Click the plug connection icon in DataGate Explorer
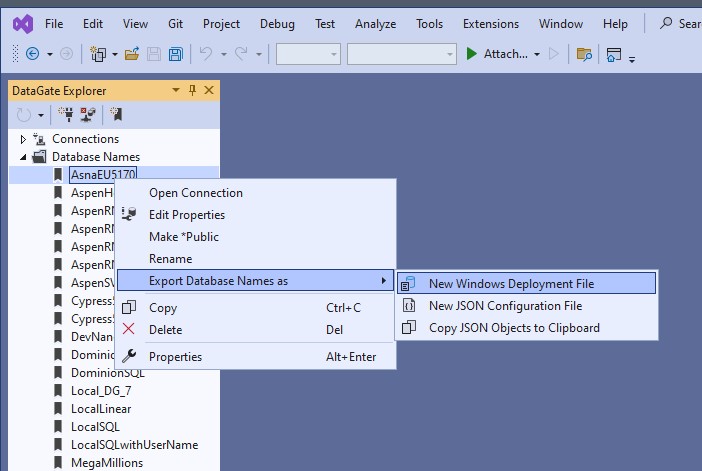 66,114
